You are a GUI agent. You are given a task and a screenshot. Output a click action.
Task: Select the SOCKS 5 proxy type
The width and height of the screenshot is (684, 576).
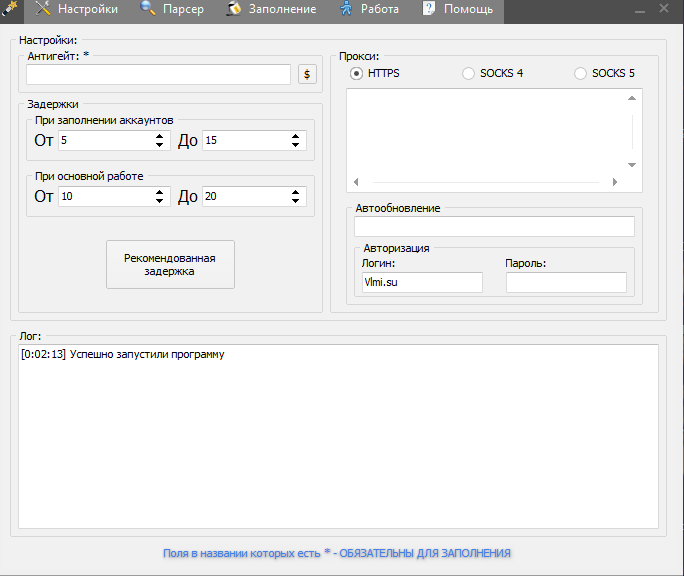pos(581,73)
